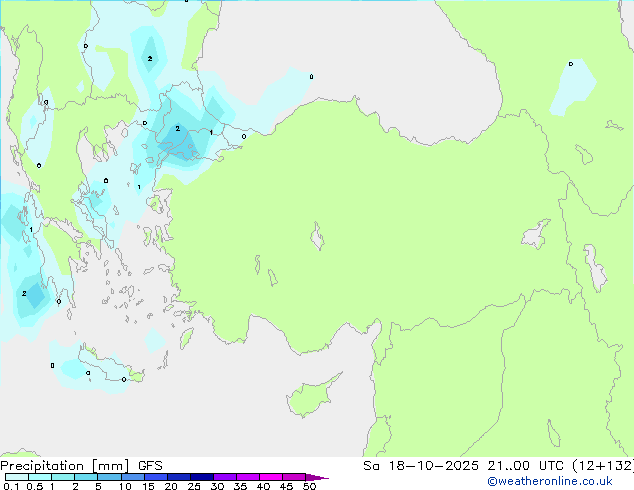Select the legend swatch between 0.5 and 1

click(x=40, y=477)
